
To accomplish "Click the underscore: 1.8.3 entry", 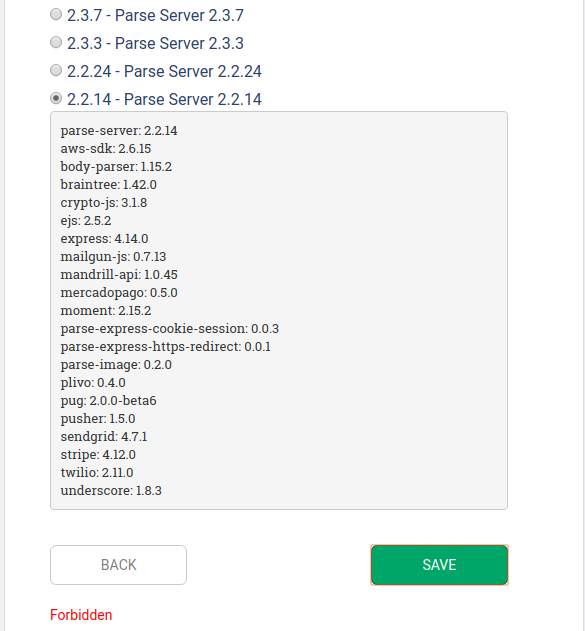I will click(111, 491).
